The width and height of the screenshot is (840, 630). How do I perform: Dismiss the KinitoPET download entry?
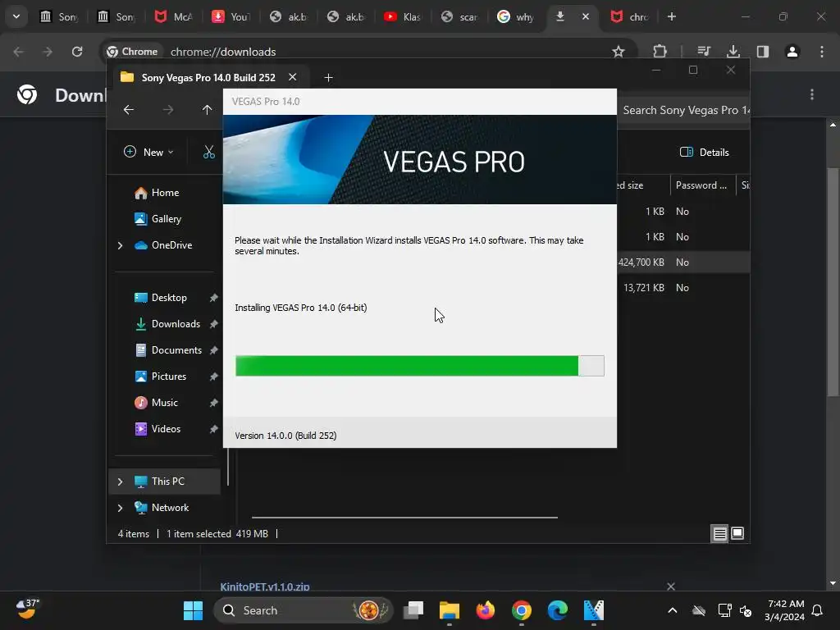[x=671, y=587]
